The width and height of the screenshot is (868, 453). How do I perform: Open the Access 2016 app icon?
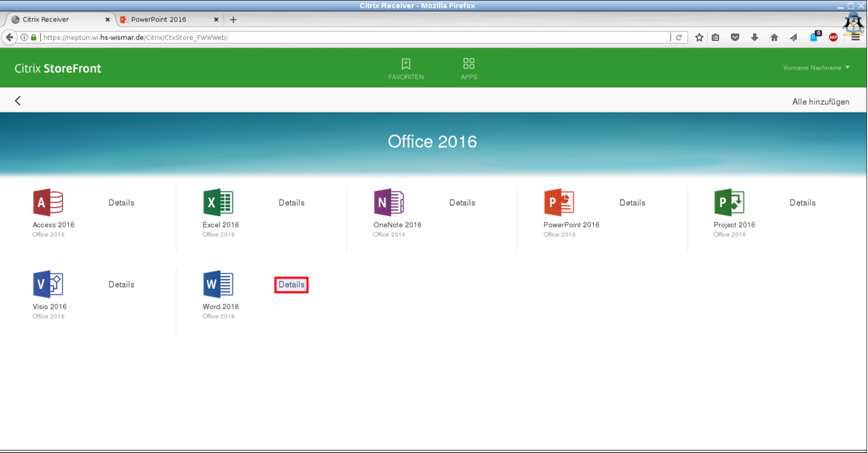coord(48,203)
